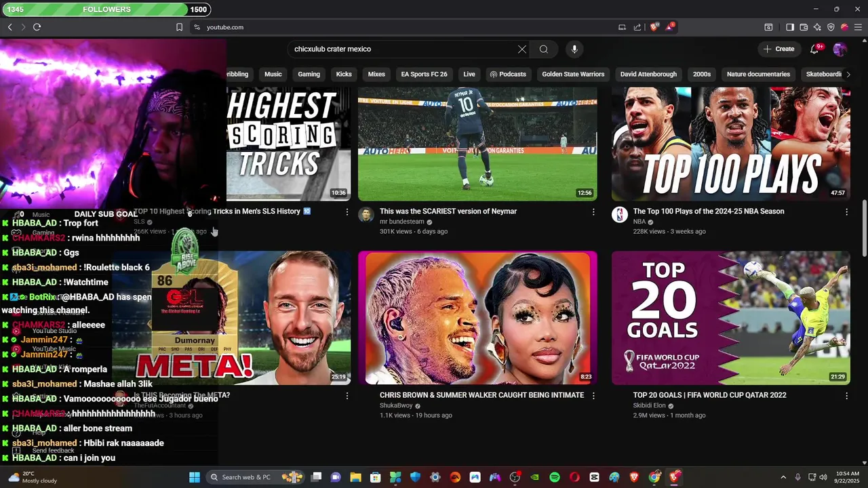
Task: Open YouTube notifications bell
Action: coord(814,49)
